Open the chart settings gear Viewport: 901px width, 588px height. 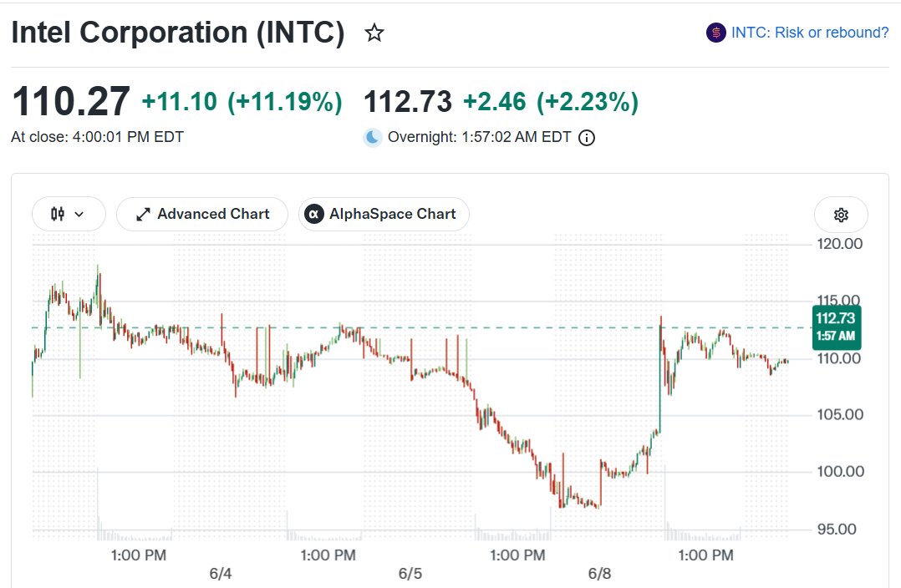[841, 215]
